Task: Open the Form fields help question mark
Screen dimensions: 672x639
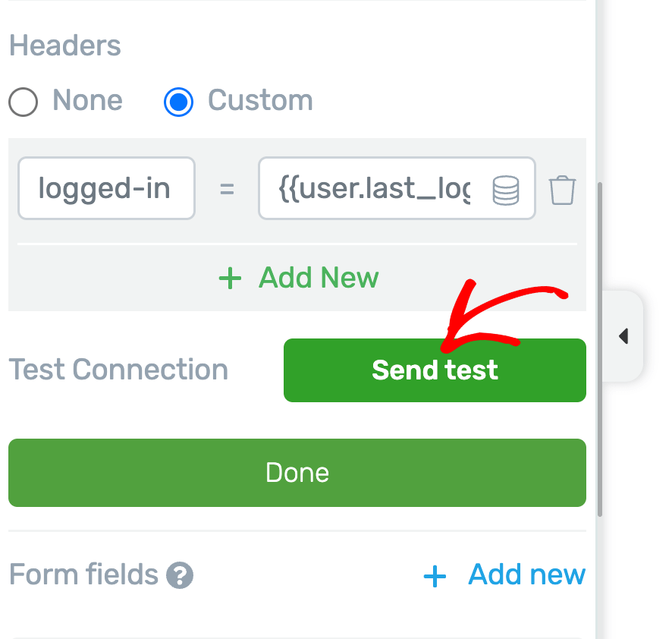Action: coord(181,575)
